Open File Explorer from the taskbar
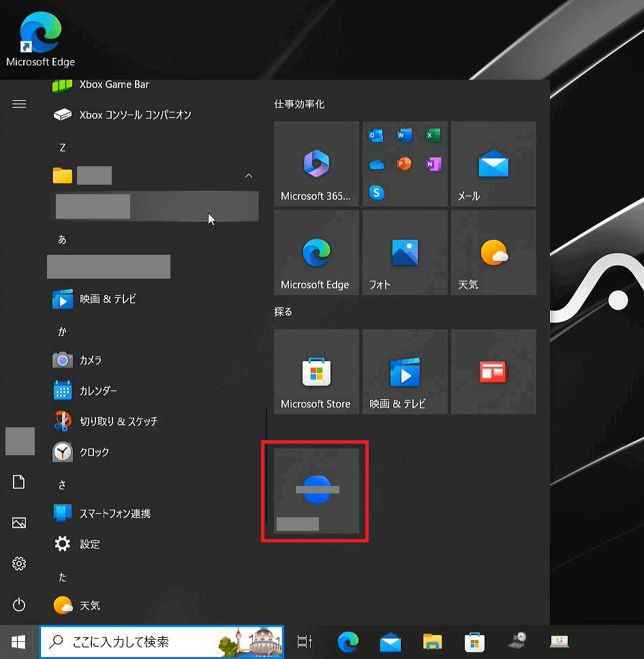This screenshot has height=659, width=644. point(432,642)
